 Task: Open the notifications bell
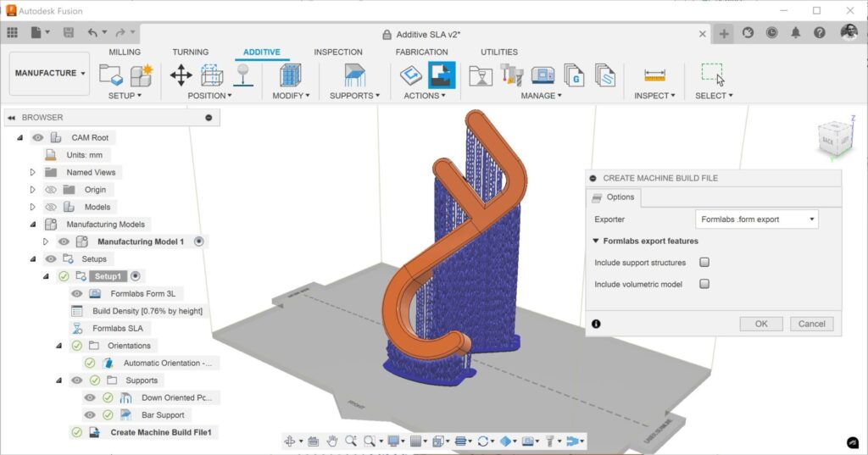coord(795,33)
